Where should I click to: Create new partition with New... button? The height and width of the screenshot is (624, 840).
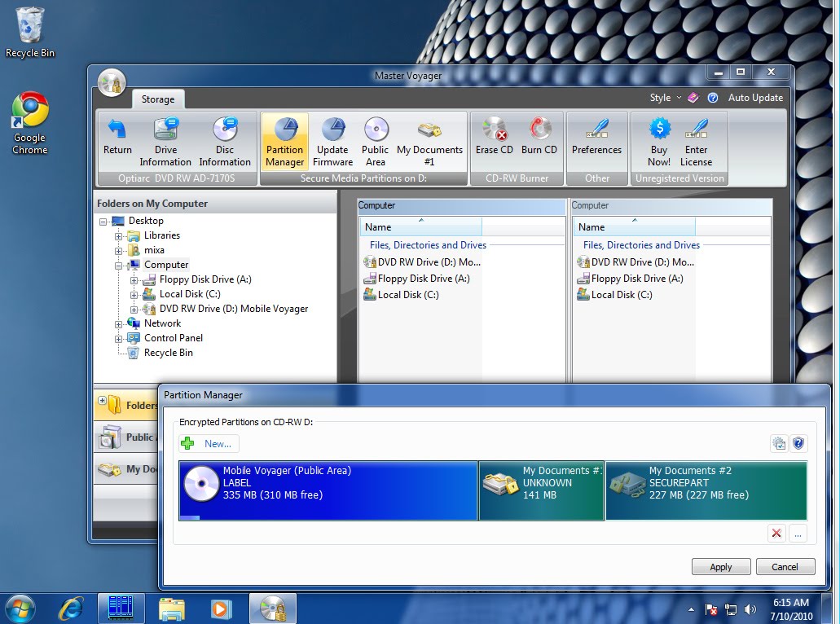pos(209,443)
